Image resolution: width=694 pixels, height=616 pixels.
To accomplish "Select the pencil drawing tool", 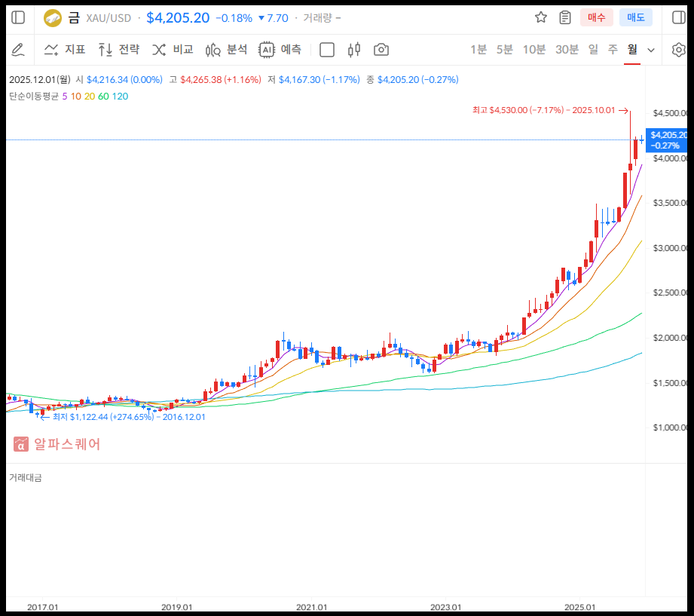I will click(x=18, y=50).
